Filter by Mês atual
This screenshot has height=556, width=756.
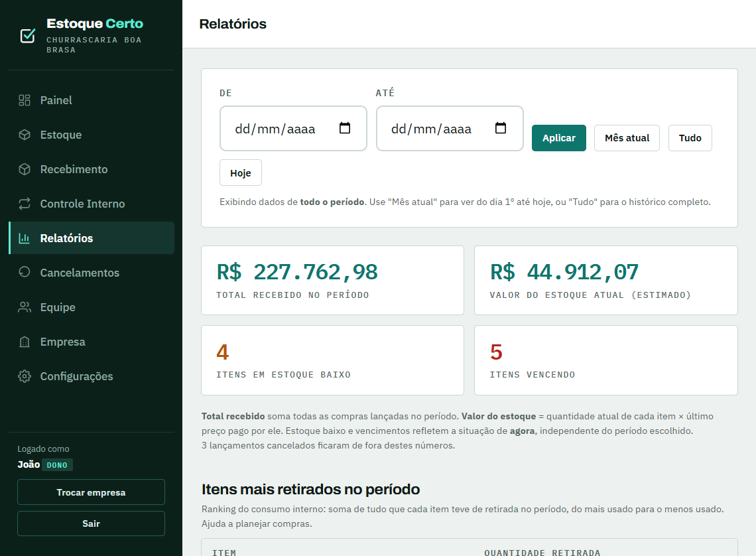(627, 138)
